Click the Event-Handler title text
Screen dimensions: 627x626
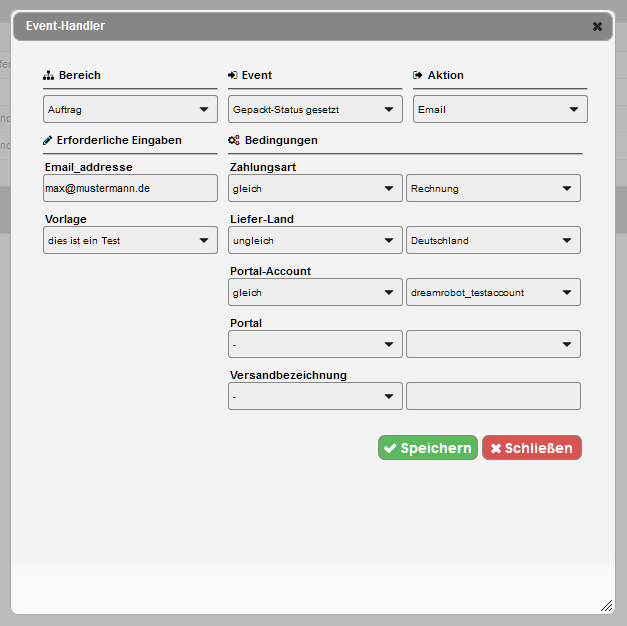(65, 26)
